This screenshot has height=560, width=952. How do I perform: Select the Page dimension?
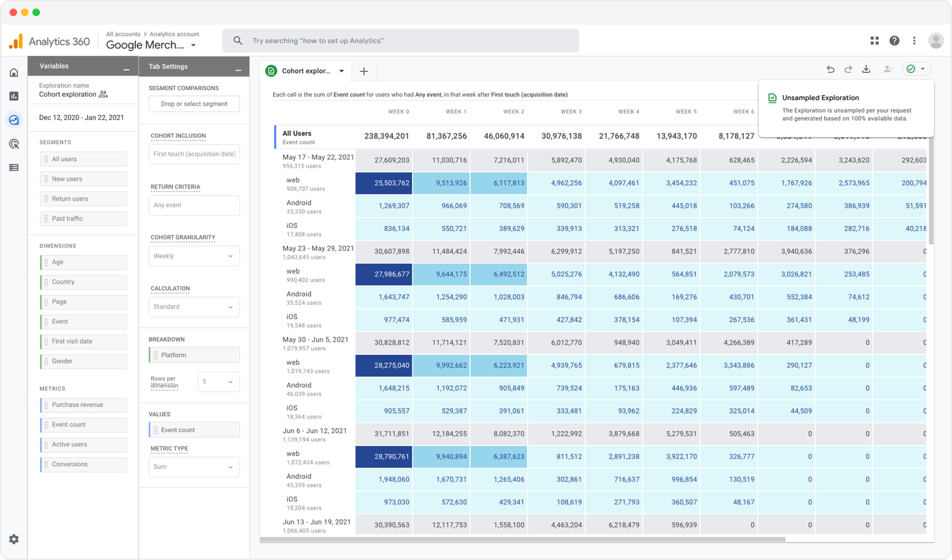point(83,302)
